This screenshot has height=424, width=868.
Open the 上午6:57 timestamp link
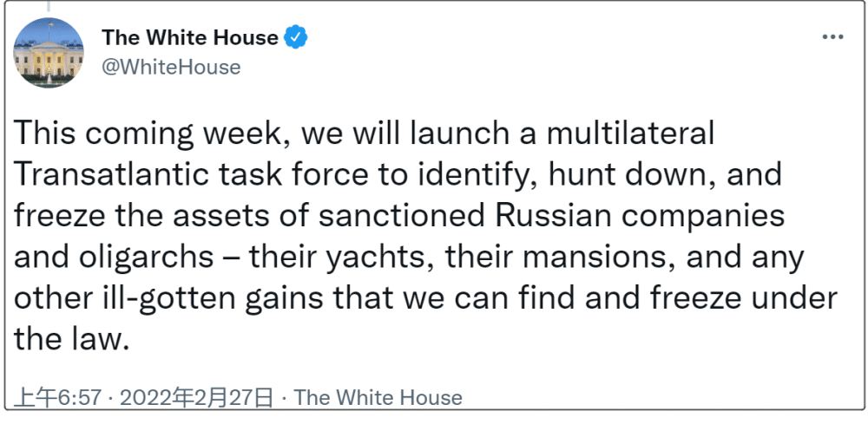57,397
